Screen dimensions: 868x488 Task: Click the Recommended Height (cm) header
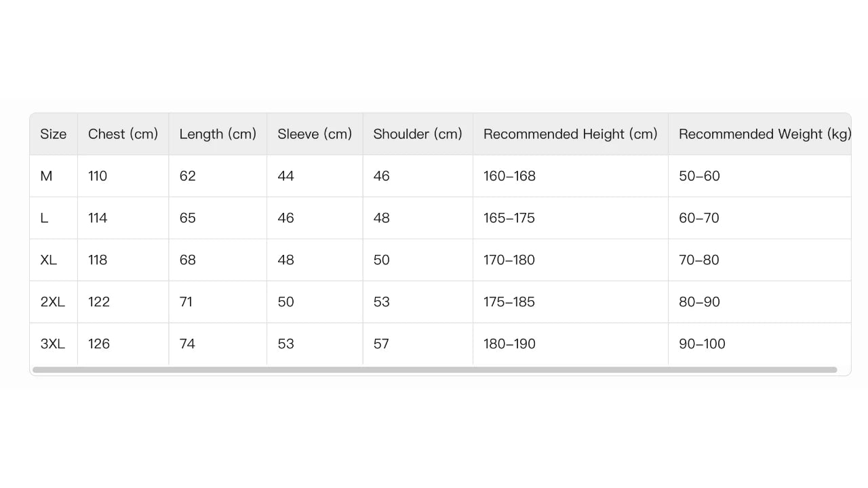coord(570,134)
